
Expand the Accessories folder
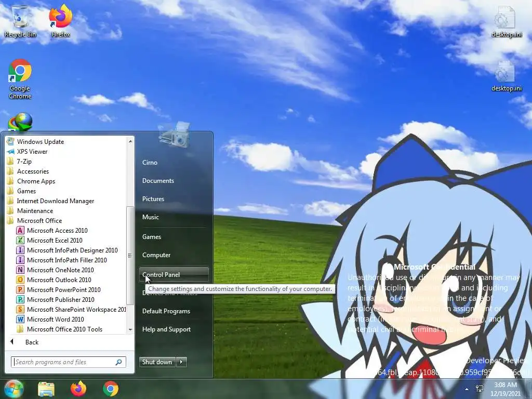28,171
